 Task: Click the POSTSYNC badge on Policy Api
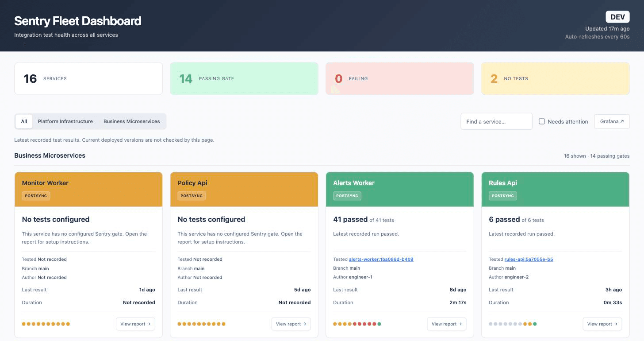(192, 196)
